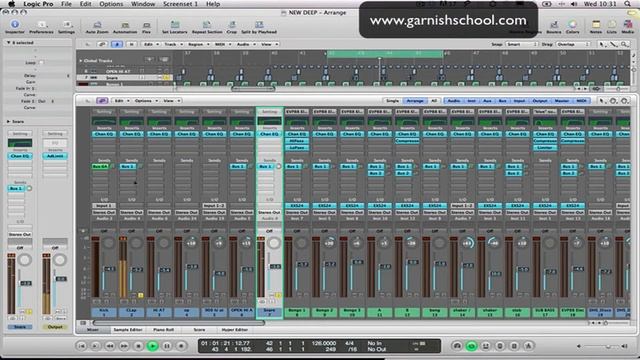The width and height of the screenshot is (640, 360).
Task: Open the Window menu in the menu bar
Action: click(x=143, y=4)
